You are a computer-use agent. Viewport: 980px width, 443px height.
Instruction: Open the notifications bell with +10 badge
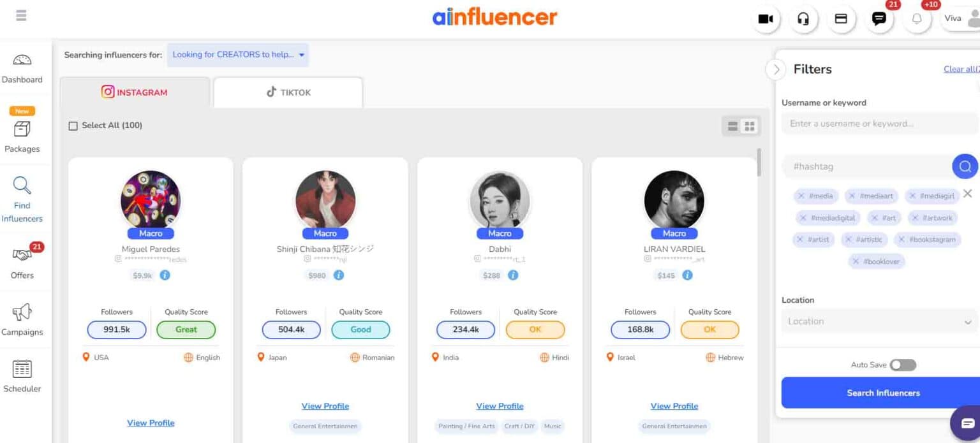pyautogui.click(x=917, y=19)
